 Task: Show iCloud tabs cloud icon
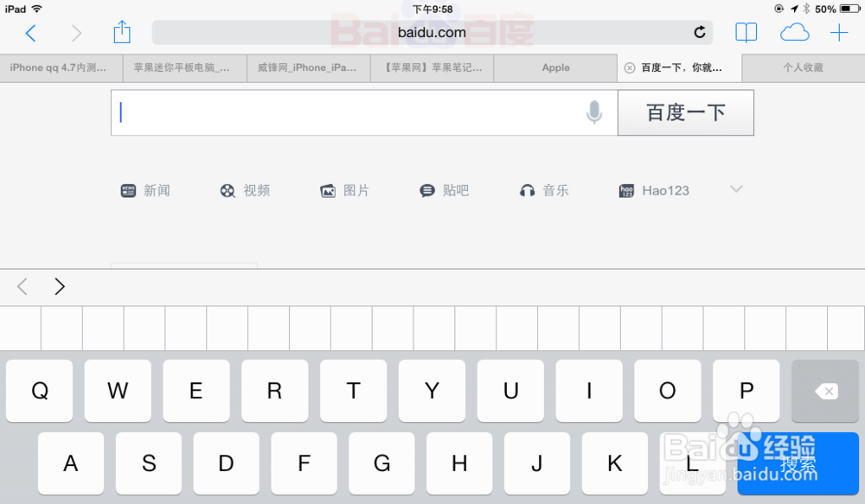(x=794, y=33)
